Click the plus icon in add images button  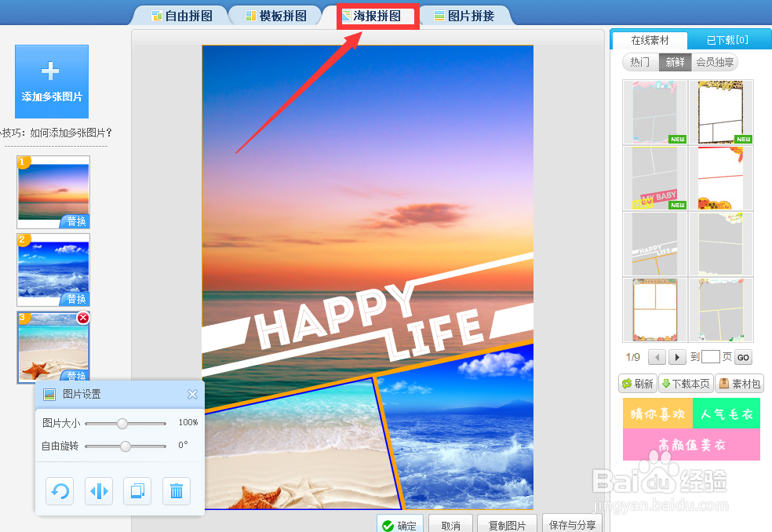pyautogui.click(x=50, y=71)
